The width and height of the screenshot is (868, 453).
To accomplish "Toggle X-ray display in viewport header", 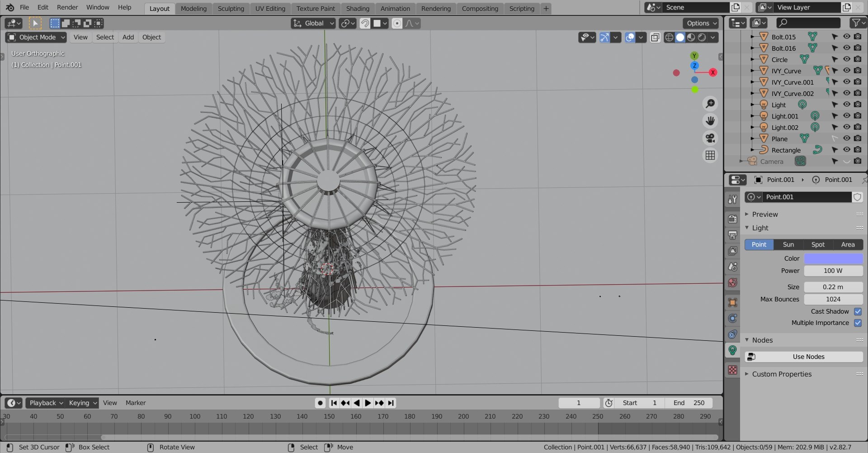I will pos(655,37).
